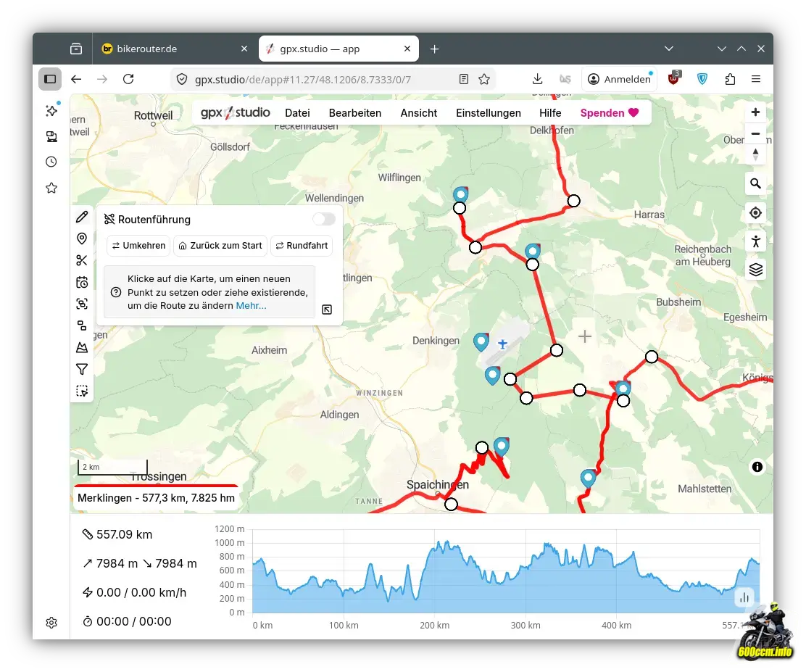This screenshot has width=806, height=672.
Task: Open the map layers selector
Action: pos(755,270)
